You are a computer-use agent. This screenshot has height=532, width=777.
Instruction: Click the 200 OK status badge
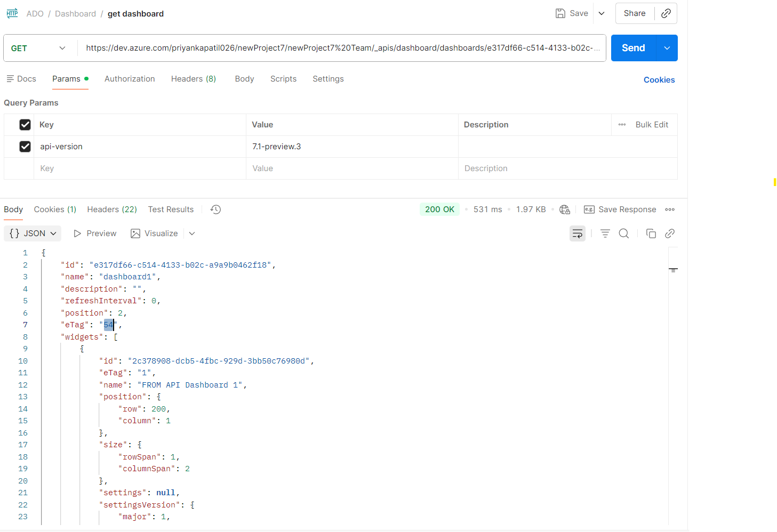coord(440,209)
